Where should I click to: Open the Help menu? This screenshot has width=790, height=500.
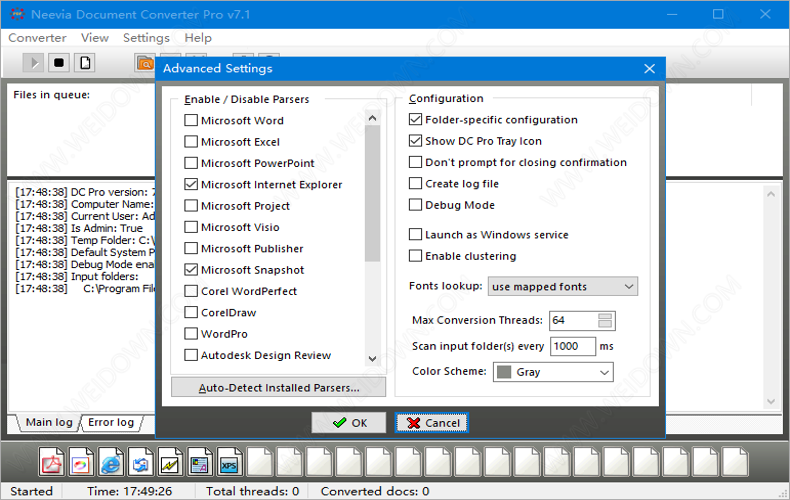[198, 38]
